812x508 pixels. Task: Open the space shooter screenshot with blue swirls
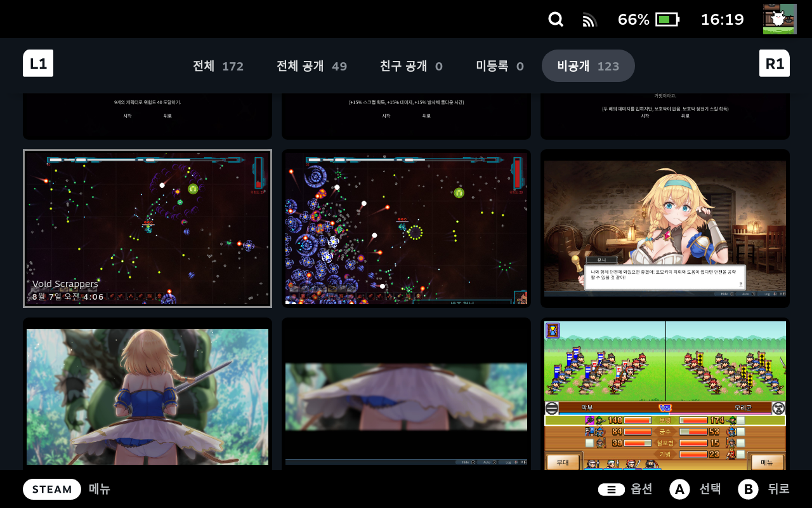406,229
